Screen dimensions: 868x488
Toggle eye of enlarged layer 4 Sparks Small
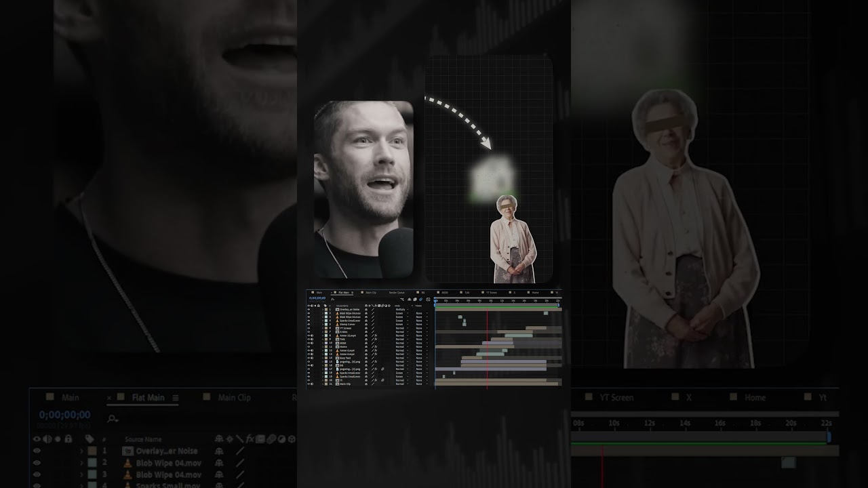[x=37, y=485]
